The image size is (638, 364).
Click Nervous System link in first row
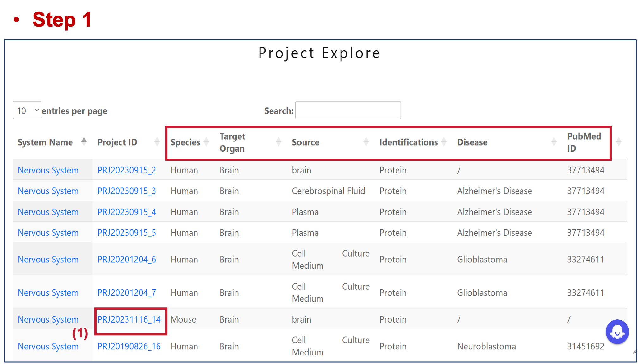[48, 170]
